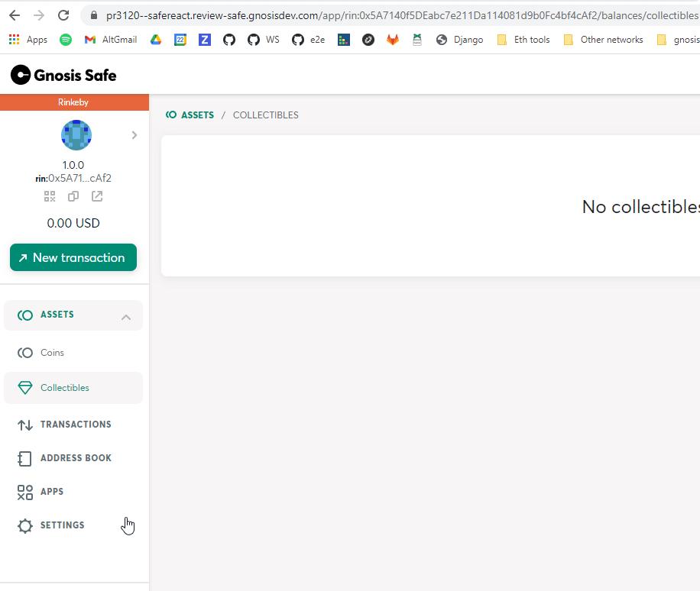The height and width of the screenshot is (591, 700).
Task: Click the Gnosis Safe logo
Action: (63, 75)
